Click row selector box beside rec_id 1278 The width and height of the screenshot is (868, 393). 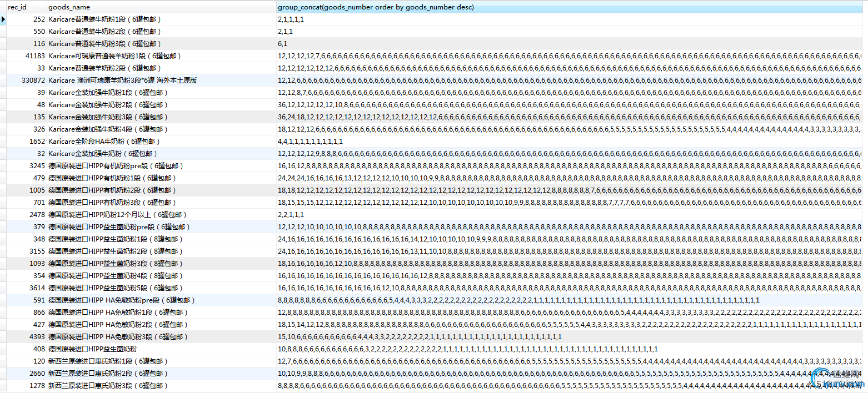(x=3, y=386)
